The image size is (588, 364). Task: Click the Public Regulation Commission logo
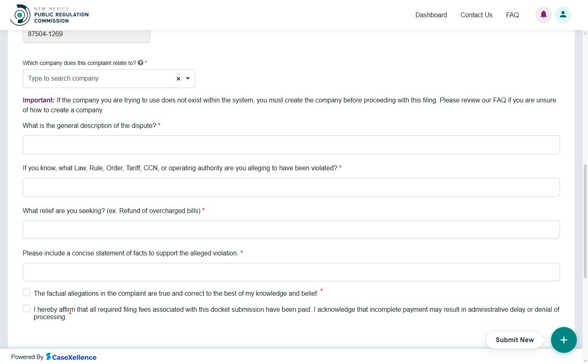pyautogui.click(x=49, y=14)
